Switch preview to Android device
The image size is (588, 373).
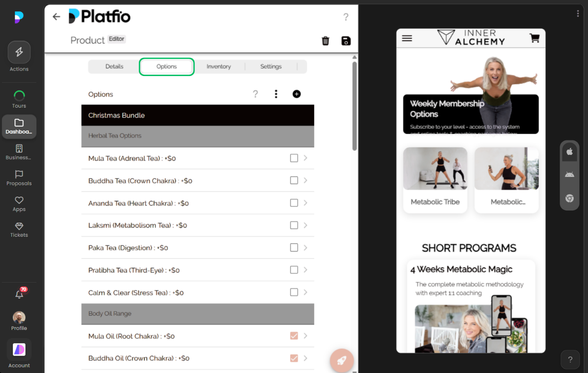tap(569, 175)
